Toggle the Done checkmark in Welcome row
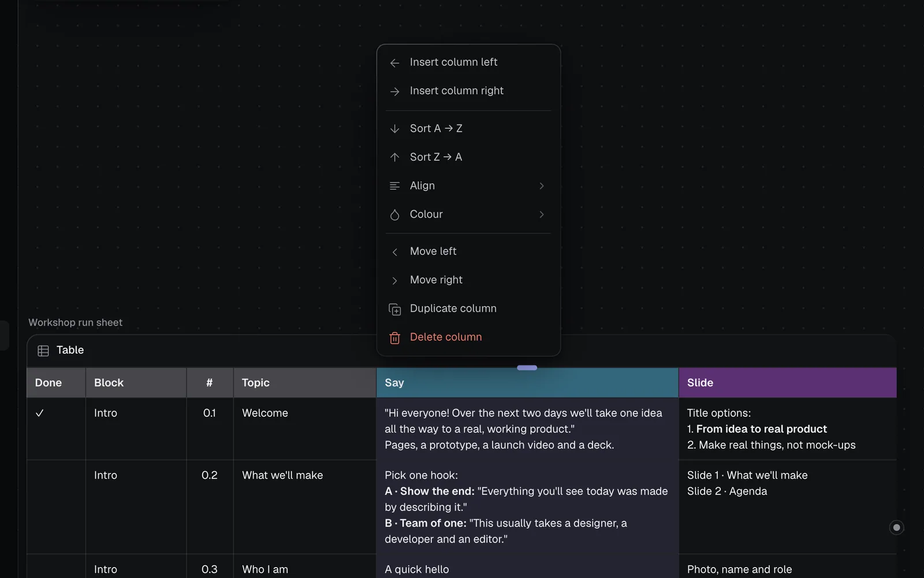Image resolution: width=924 pixels, height=578 pixels. pos(40,413)
